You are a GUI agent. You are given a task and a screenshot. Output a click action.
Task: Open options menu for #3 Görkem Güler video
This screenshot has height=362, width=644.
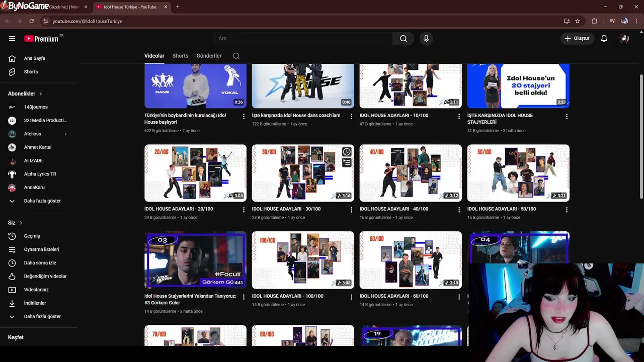pyautogui.click(x=244, y=297)
